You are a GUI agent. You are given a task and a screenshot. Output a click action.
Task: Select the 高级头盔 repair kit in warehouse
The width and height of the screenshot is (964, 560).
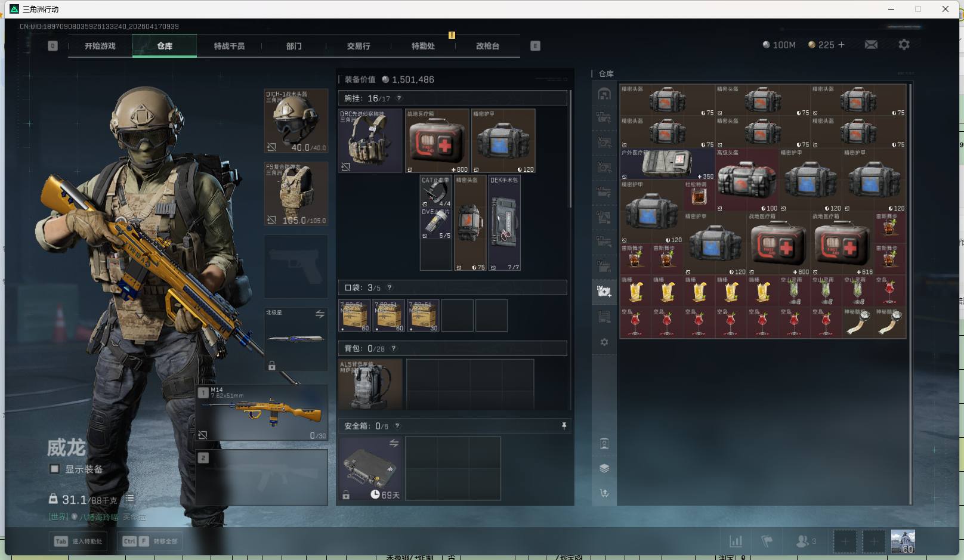click(x=746, y=180)
